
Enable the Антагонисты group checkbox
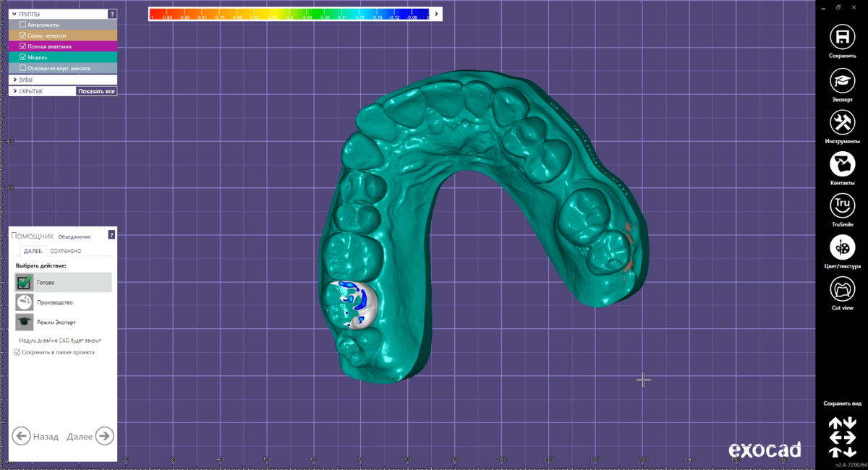pos(23,25)
